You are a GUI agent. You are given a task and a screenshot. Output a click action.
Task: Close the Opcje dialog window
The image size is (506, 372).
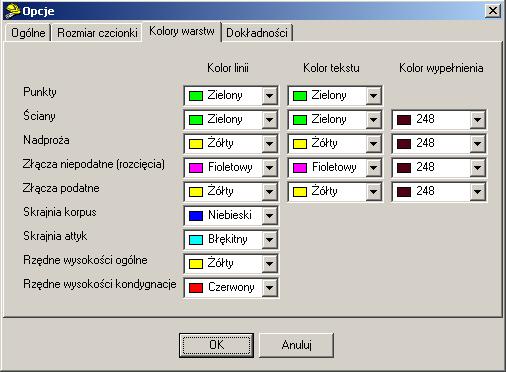coord(493,11)
